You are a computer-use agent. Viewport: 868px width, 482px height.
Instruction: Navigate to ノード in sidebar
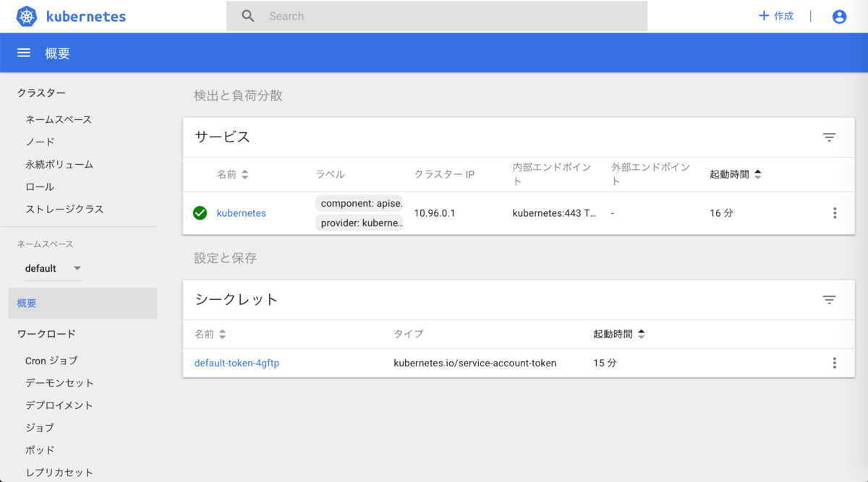coord(40,142)
